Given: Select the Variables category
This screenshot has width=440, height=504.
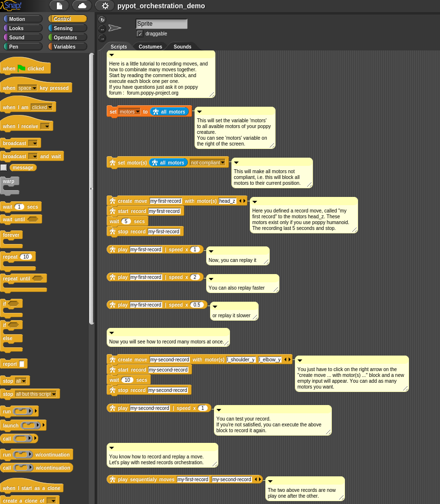Looking at the screenshot, I should pyautogui.click(x=67, y=47).
